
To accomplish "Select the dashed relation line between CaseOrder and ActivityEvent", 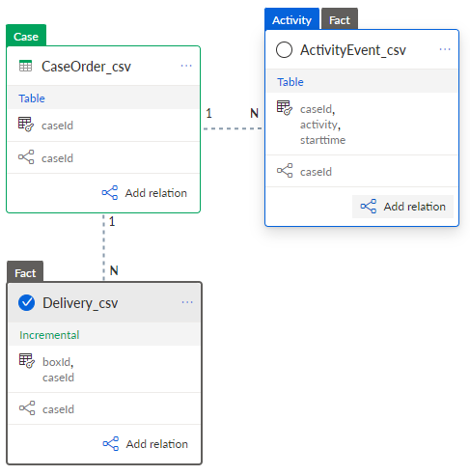I will pyautogui.click(x=233, y=128).
